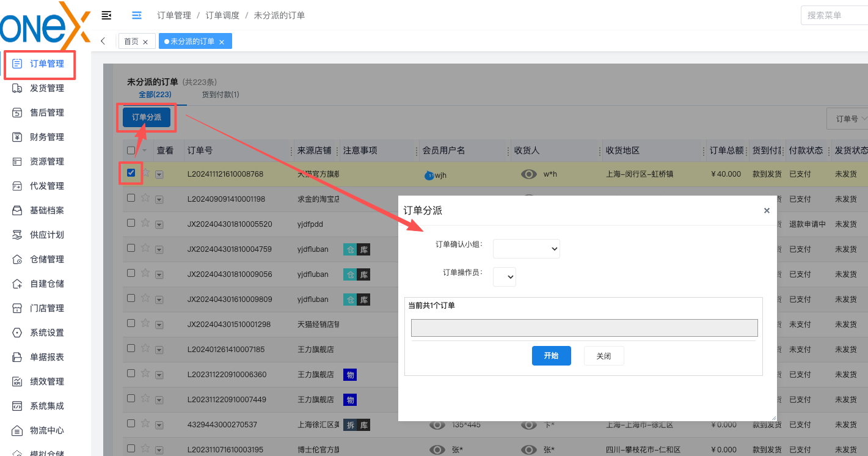Star order L202409091410001198
868x456 pixels.
145,197
